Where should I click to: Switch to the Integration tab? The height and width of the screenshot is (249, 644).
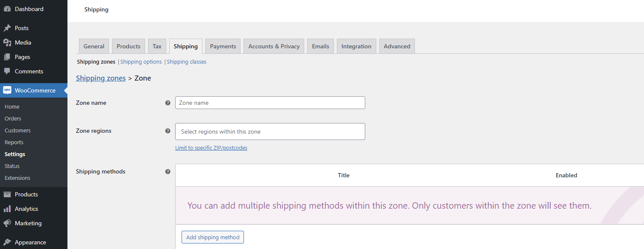356,46
